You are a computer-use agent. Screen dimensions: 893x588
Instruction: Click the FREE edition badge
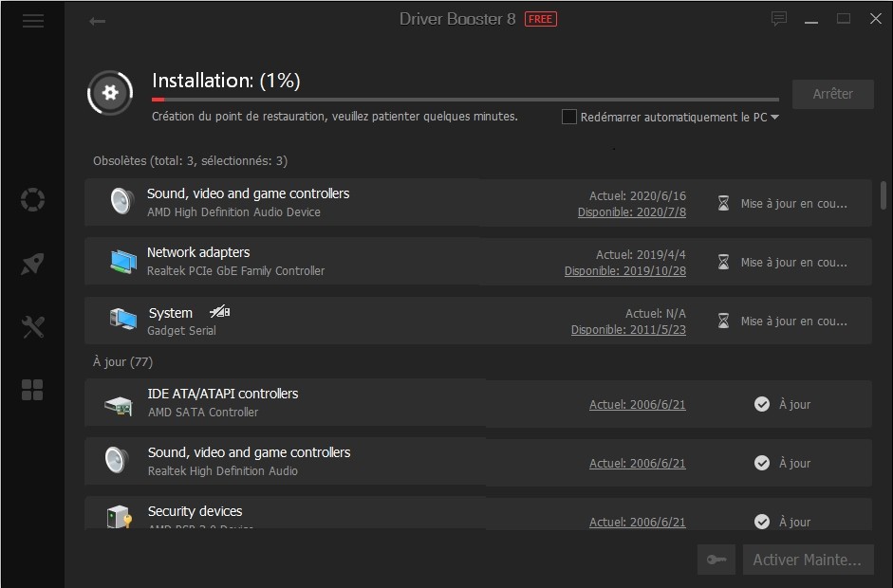[x=540, y=19]
